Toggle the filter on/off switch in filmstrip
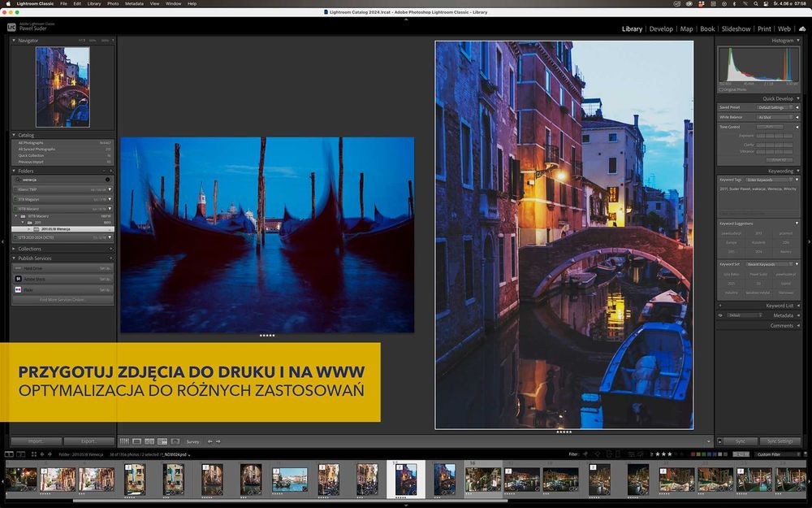This screenshot has height=508, width=812. point(805,454)
